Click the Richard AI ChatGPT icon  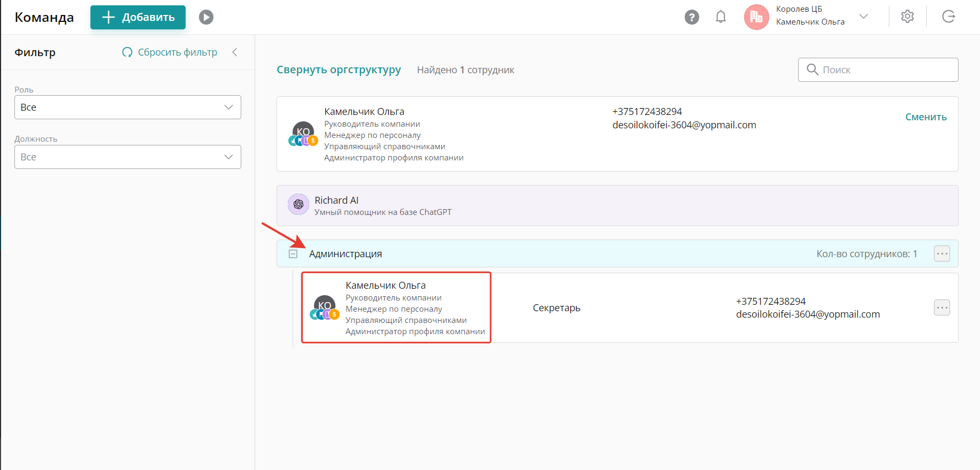coord(298,204)
